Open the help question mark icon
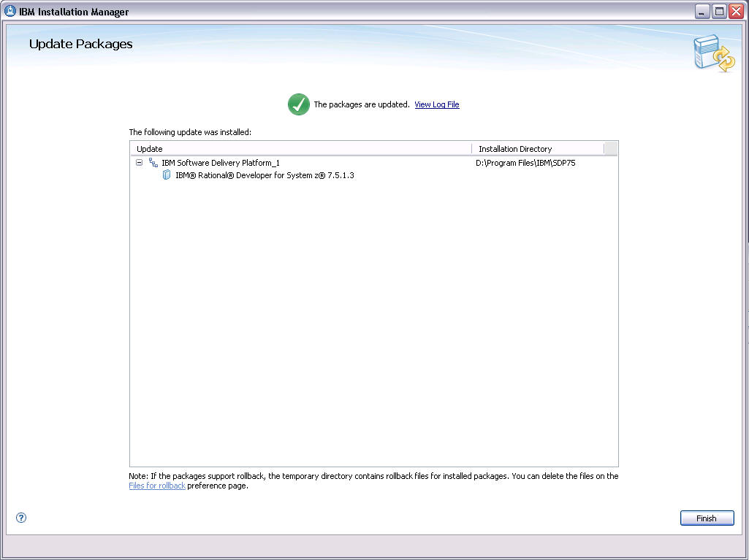The width and height of the screenshot is (749, 560). tap(21, 518)
